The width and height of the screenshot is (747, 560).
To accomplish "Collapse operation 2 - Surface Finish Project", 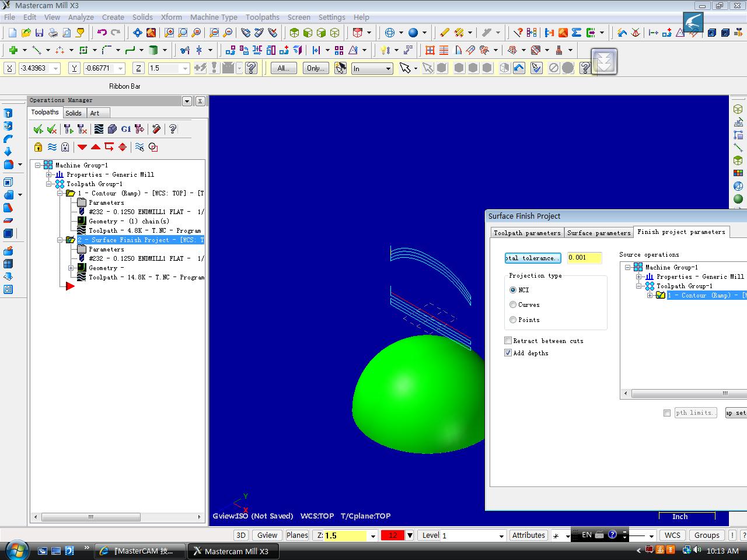I will click(60, 240).
